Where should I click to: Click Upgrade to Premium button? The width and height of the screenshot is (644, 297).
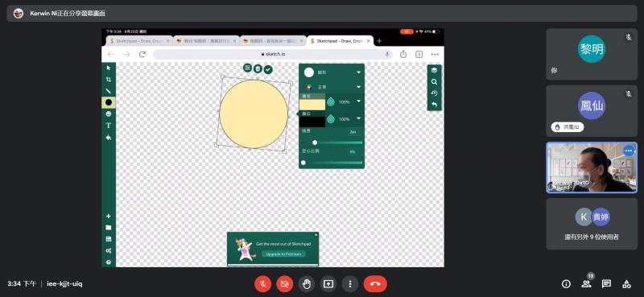pyautogui.click(x=283, y=254)
